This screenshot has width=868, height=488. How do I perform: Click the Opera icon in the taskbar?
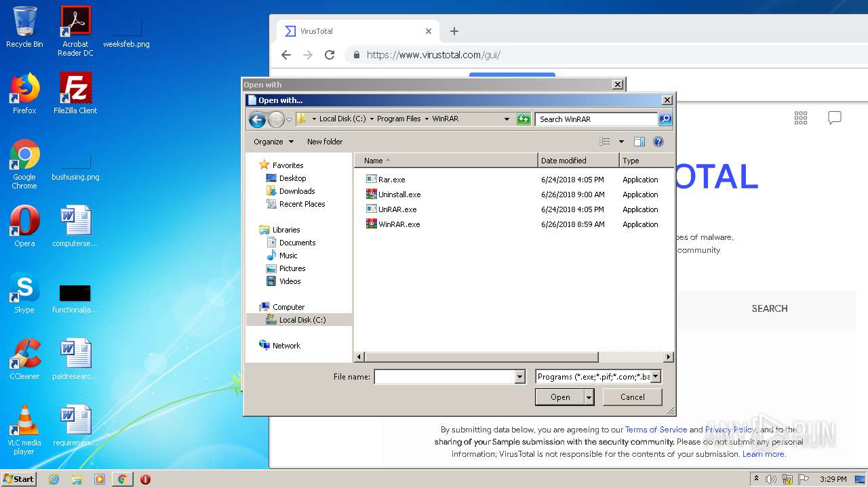145,479
